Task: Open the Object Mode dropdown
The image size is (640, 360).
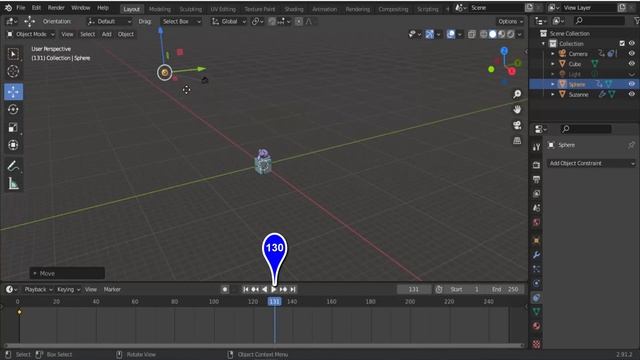Action: [31, 34]
